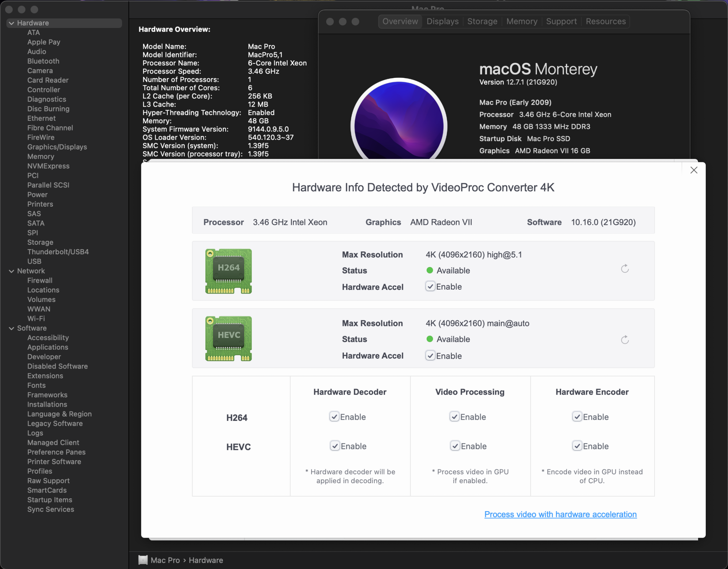
Task: Uncheck HEVC Hardware Decoder Enable
Action: tap(335, 446)
